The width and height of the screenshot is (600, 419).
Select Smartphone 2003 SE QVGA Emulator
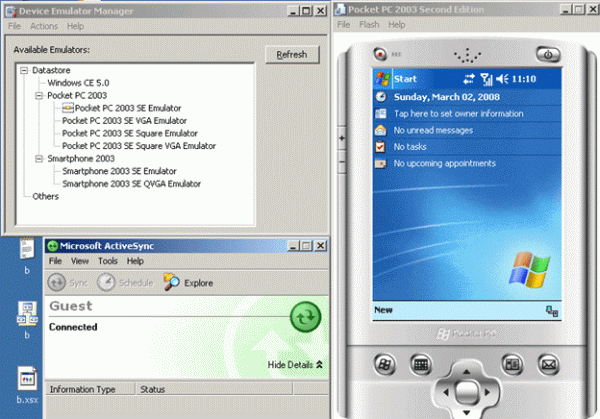point(131,184)
